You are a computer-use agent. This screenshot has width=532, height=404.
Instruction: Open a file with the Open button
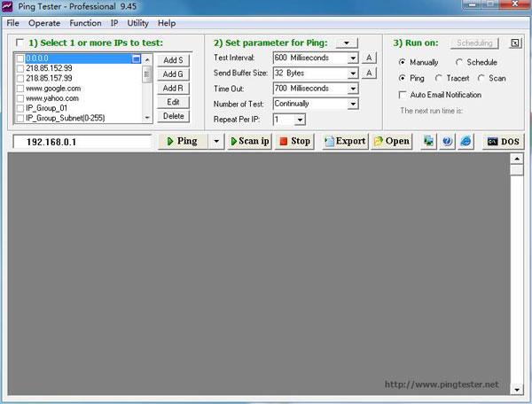pos(392,141)
